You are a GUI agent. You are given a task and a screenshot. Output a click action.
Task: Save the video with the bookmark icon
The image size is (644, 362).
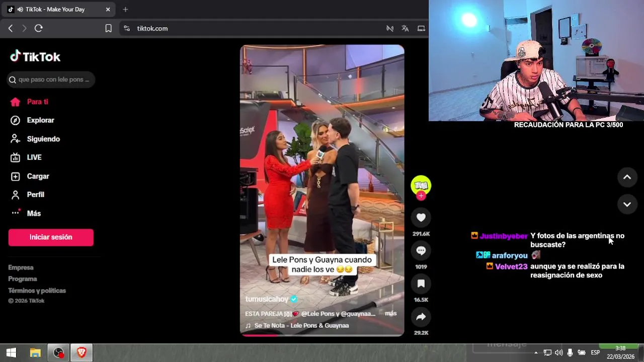point(421,284)
